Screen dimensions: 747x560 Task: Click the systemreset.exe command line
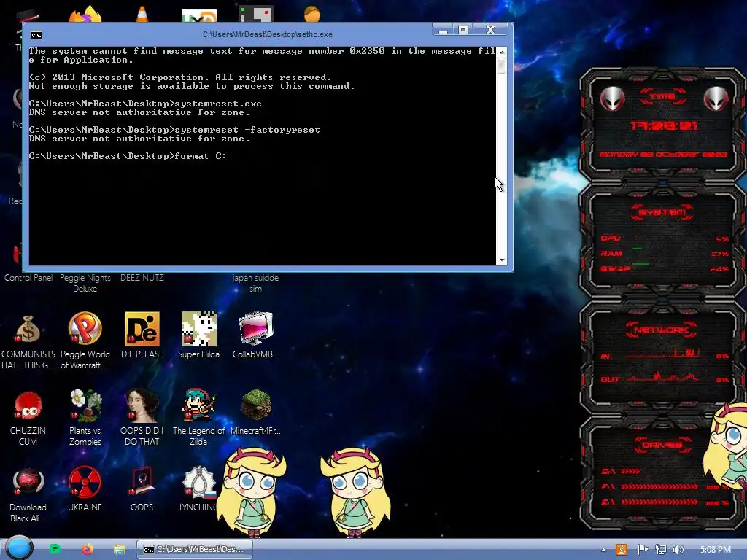click(145, 104)
